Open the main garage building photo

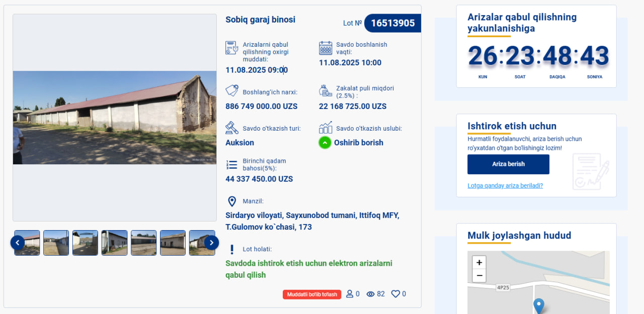tap(115, 118)
